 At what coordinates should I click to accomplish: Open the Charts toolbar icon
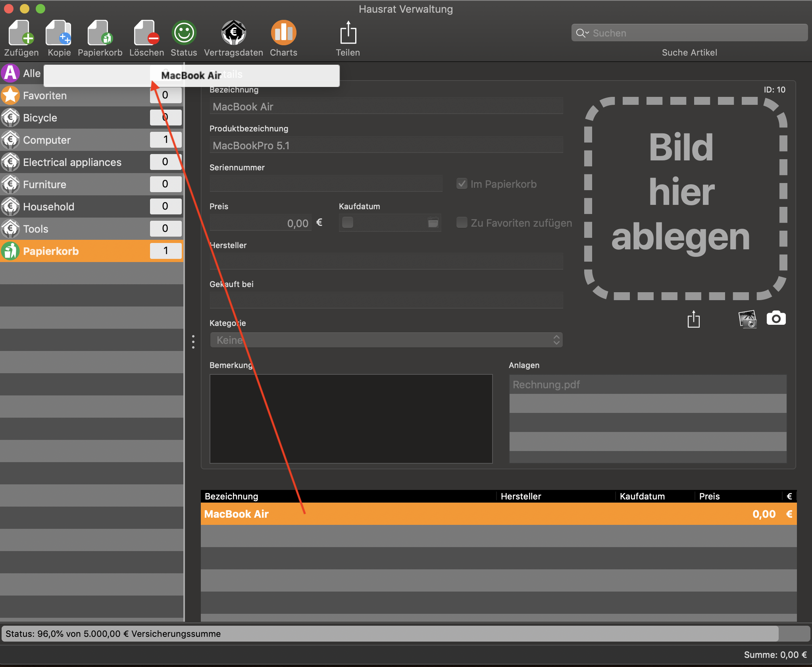[283, 33]
